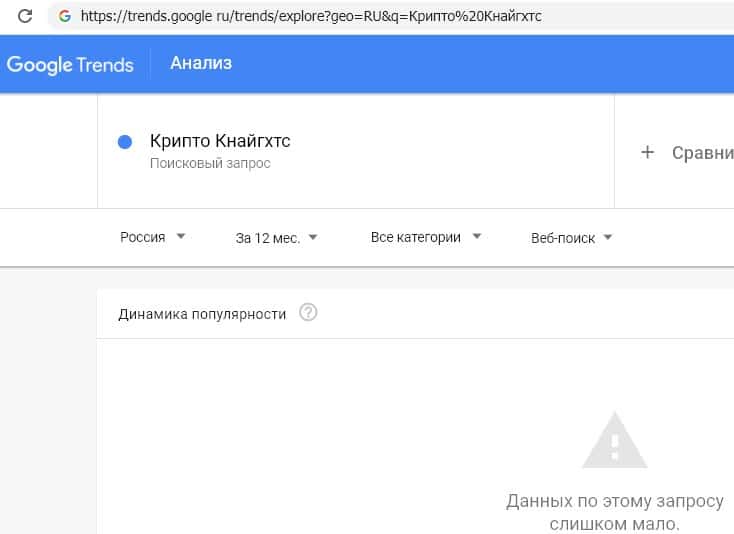This screenshot has width=734, height=534.
Task: Expand the Веб-поиск search type dropdown
Action: tap(572, 238)
